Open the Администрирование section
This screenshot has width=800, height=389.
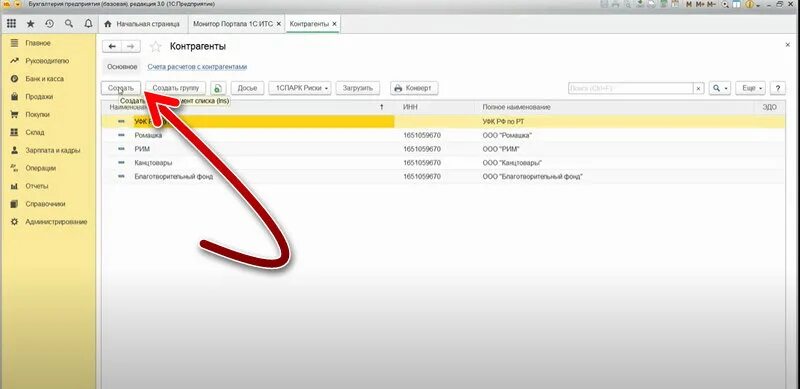(x=56, y=222)
